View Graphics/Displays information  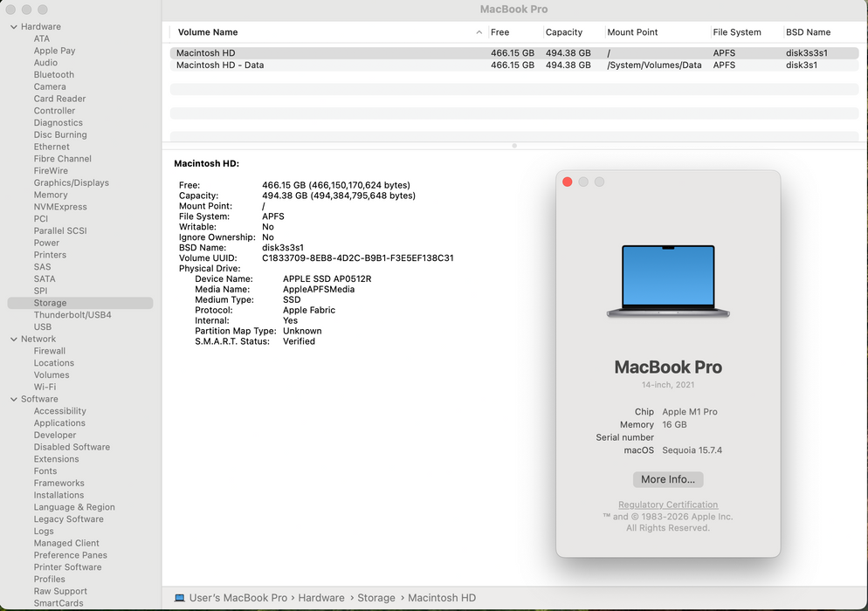[x=71, y=182]
